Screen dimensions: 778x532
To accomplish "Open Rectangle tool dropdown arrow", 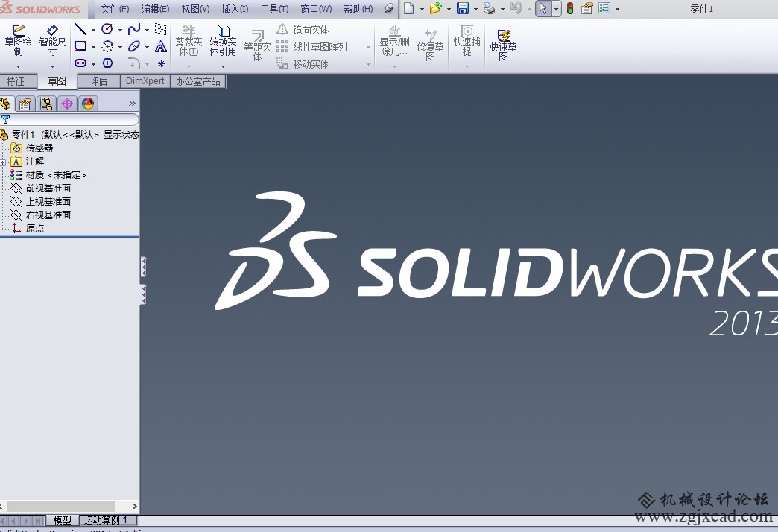I will coord(93,48).
